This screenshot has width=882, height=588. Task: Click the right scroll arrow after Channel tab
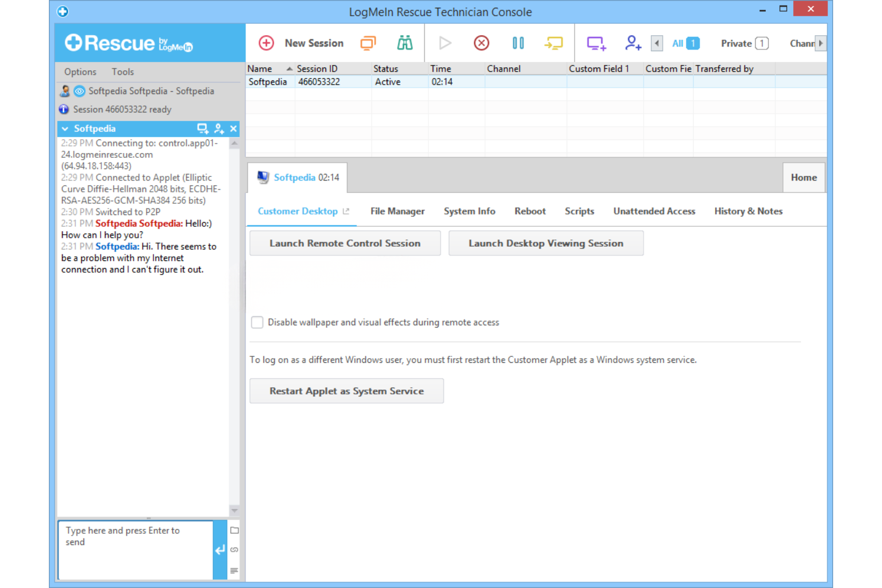tap(821, 43)
